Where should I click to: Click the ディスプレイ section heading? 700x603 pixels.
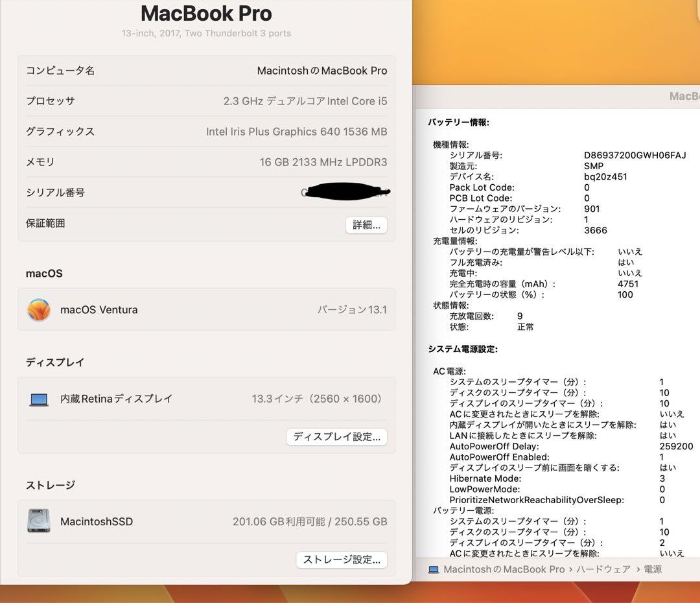tap(55, 362)
